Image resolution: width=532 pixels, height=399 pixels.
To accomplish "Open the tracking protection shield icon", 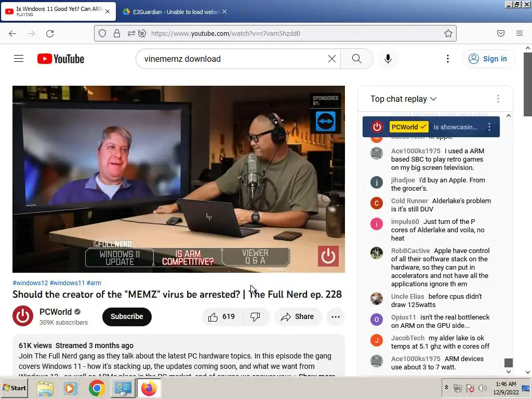I will 102,33.
